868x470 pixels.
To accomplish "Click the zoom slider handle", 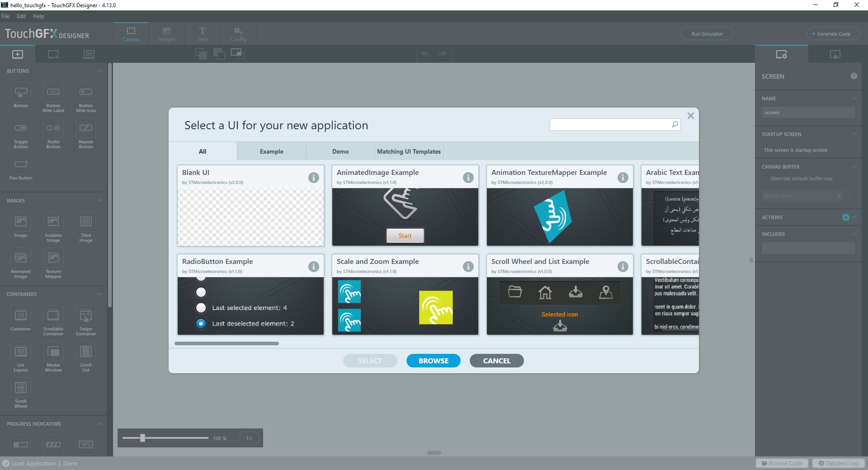I will tap(142, 438).
